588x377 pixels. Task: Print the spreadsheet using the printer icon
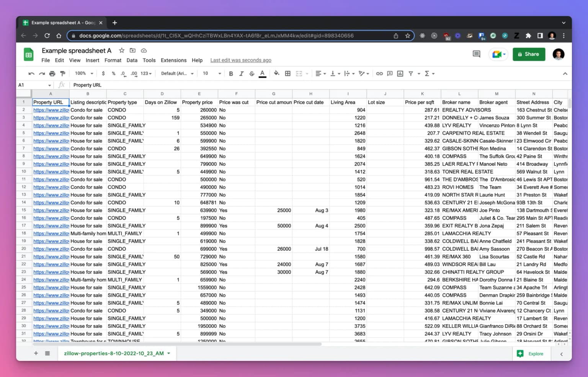click(x=52, y=73)
